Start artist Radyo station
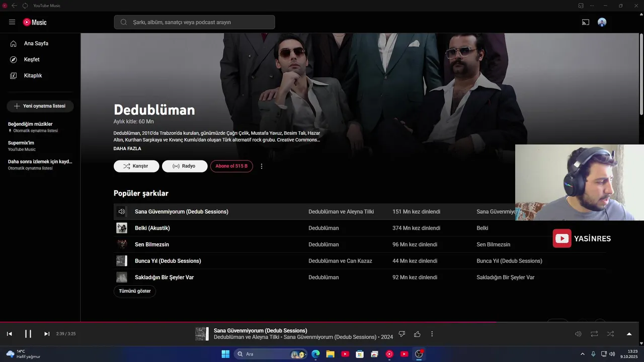 [185, 166]
